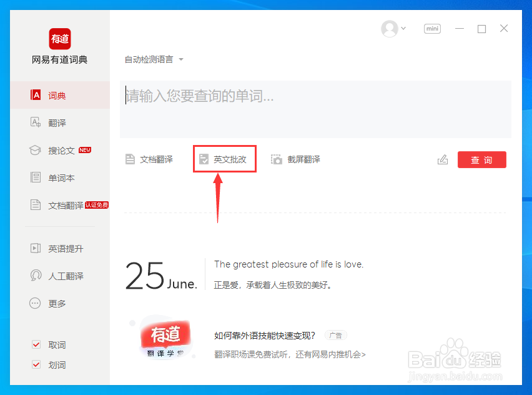Toggle the 划词 selection-translate checkbox
532x395 pixels.
(36, 364)
